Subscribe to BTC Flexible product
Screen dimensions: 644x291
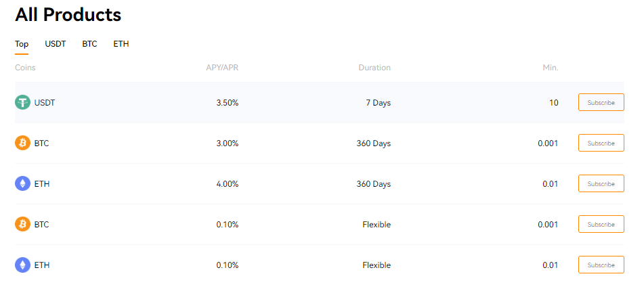click(x=601, y=225)
